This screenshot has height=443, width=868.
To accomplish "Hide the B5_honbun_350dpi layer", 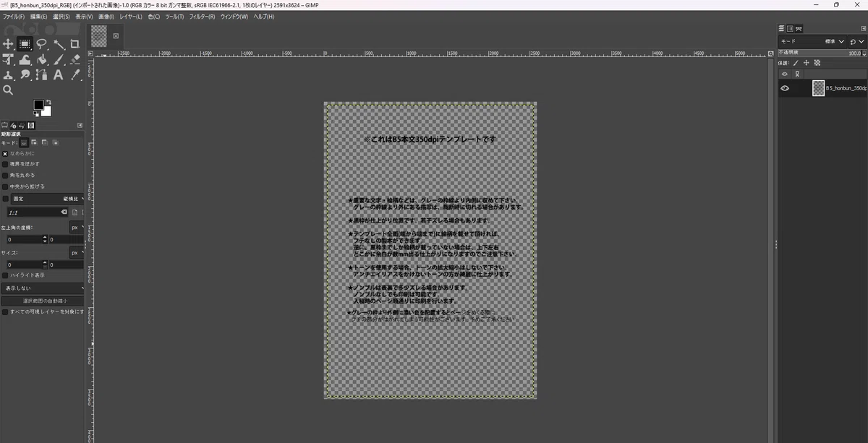I will 785,88.
